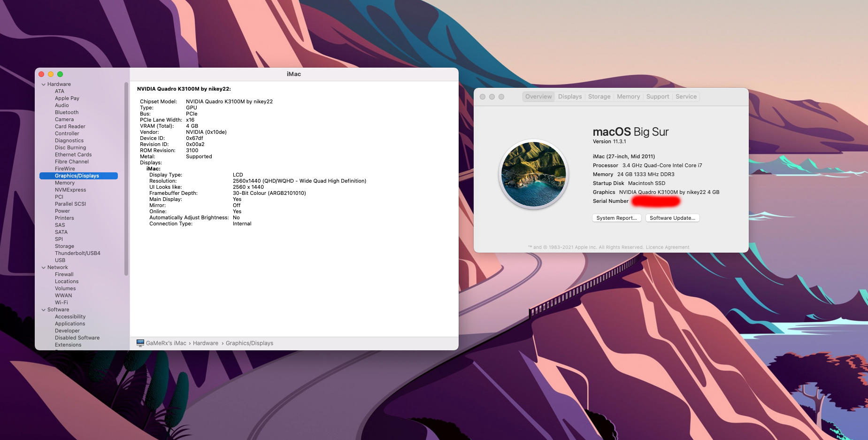Click the iMac computer icon in path bar
Viewport: 868px width, 440px height.
(x=140, y=343)
